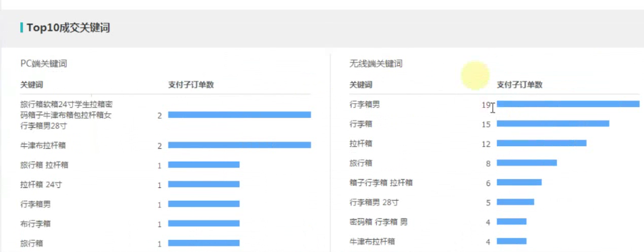The image size is (644, 252).
Task: Open the wireless 行李箱男 keyword
Action: click(x=364, y=104)
